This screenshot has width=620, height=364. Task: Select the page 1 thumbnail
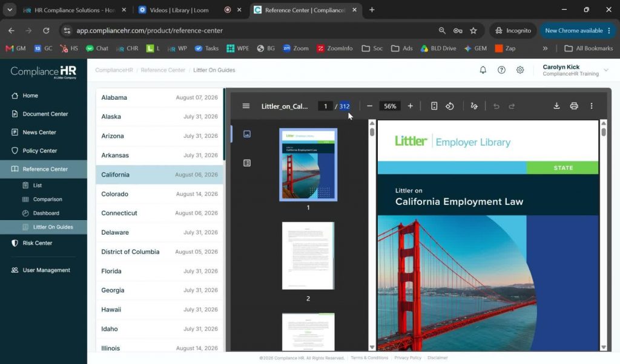point(308,164)
